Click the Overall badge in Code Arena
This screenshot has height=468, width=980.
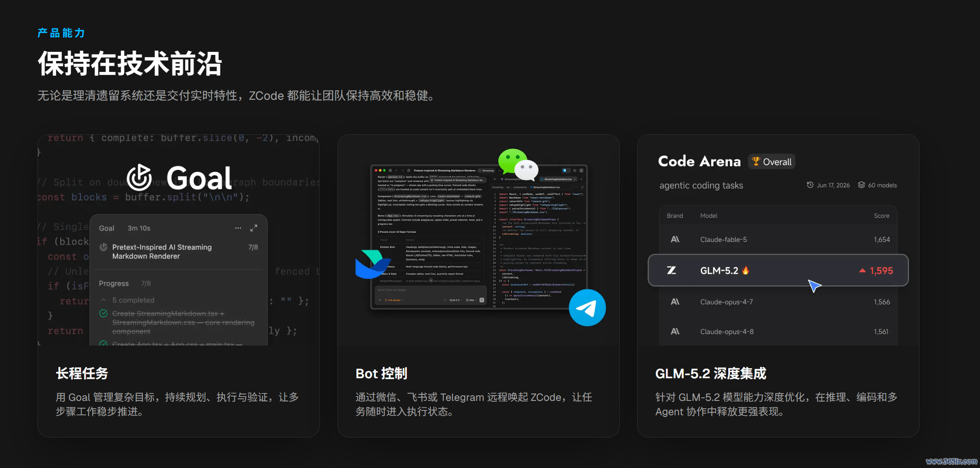coord(772,162)
